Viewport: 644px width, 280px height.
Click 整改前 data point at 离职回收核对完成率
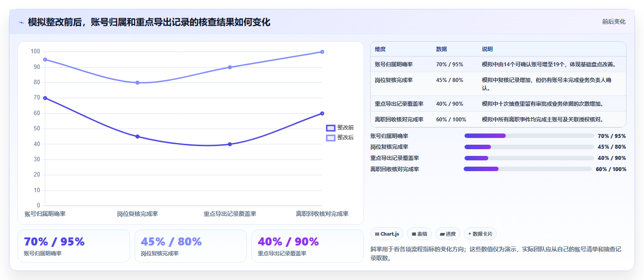point(322,113)
